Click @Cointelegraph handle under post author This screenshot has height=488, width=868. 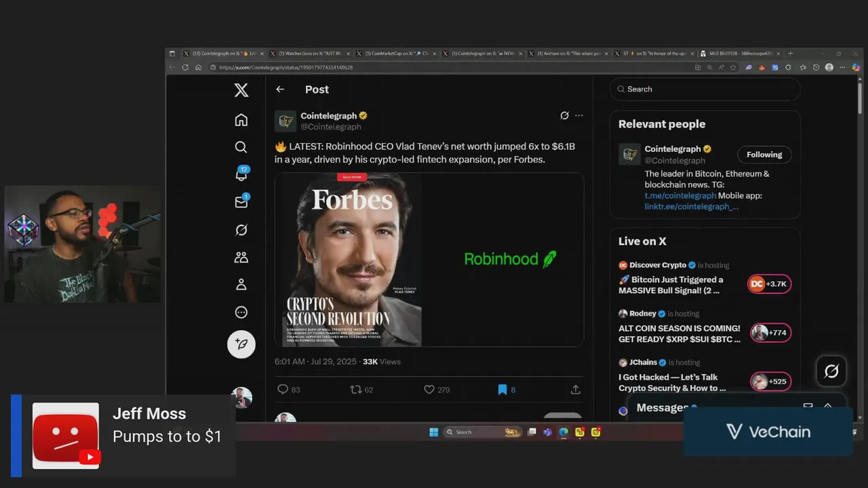tap(331, 127)
